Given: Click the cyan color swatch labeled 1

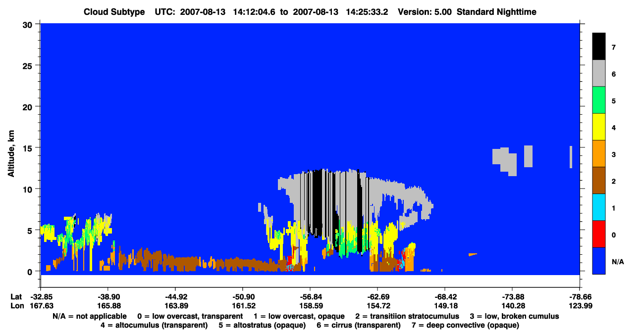Looking at the screenshot, I should (x=599, y=207).
